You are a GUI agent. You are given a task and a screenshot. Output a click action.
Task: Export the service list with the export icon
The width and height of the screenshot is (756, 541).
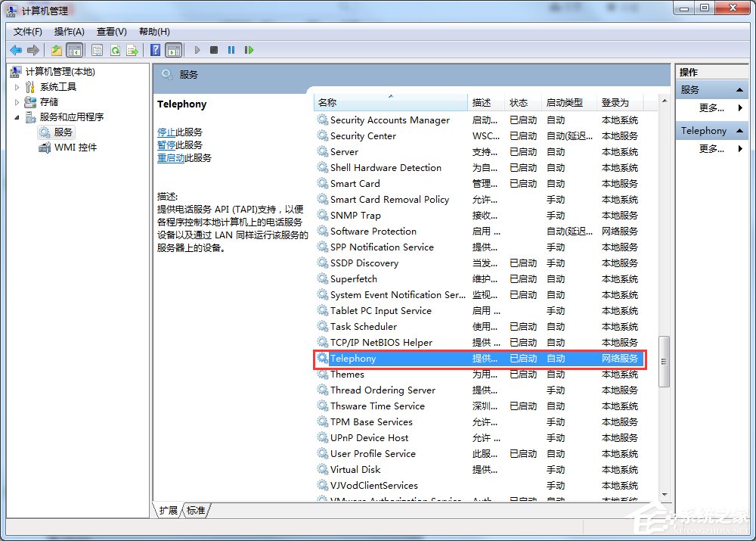[132, 50]
